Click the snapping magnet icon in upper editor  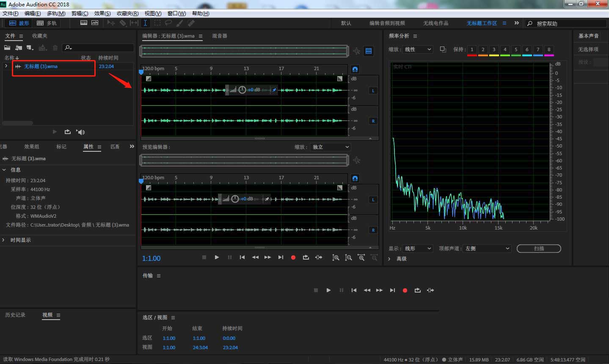(355, 69)
